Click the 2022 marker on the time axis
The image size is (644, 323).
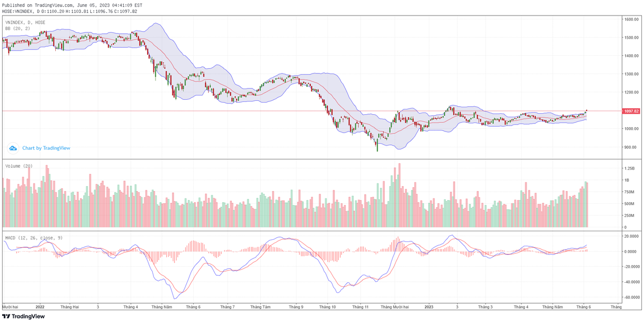pos(40,307)
